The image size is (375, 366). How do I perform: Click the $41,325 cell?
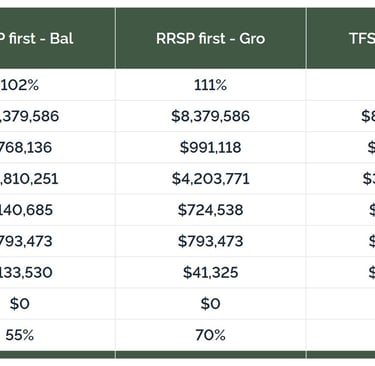point(210,273)
